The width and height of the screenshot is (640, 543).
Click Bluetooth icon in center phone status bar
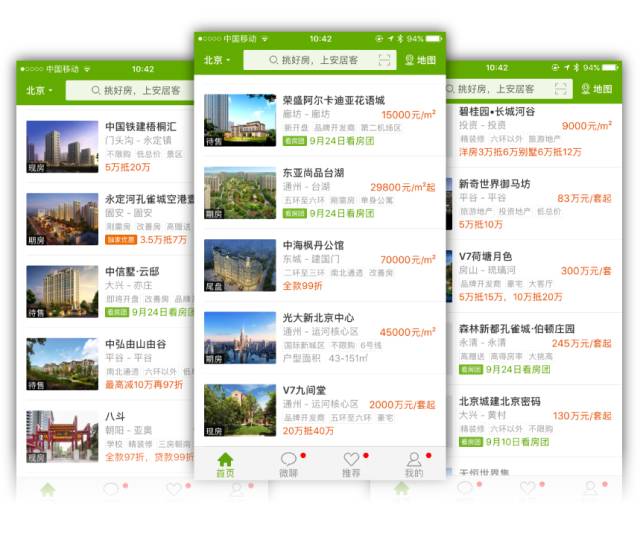tap(400, 39)
